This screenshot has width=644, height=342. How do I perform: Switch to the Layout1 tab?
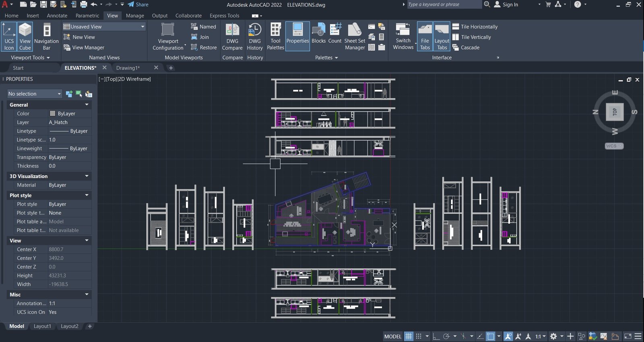tap(42, 326)
